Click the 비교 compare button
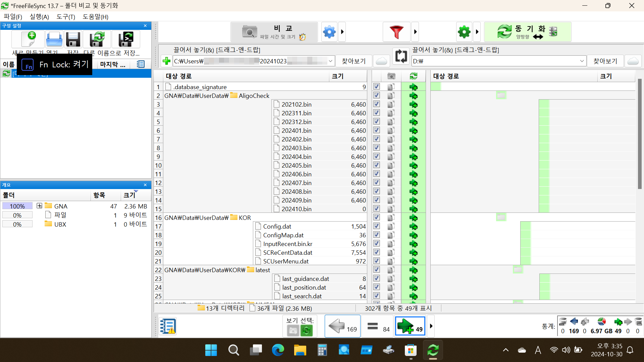 click(274, 32)
